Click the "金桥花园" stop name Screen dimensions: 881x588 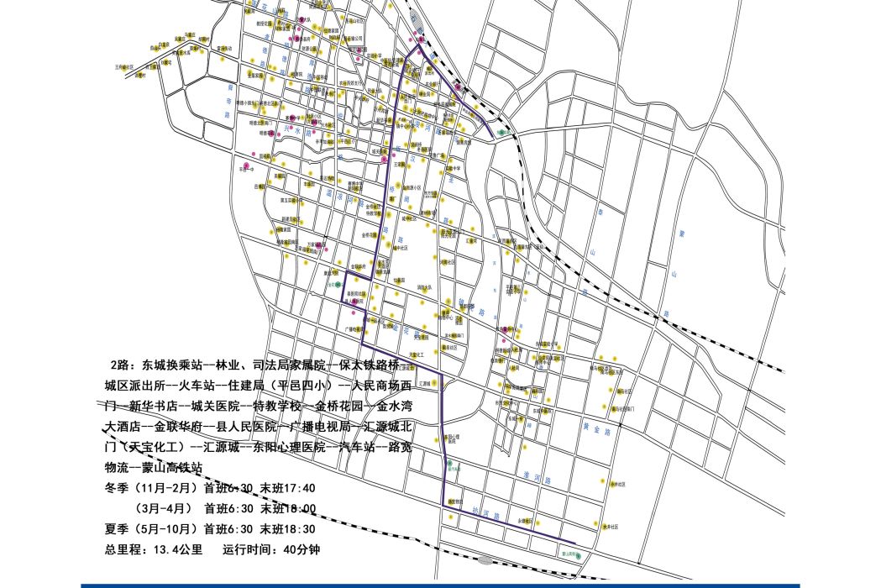338,407
